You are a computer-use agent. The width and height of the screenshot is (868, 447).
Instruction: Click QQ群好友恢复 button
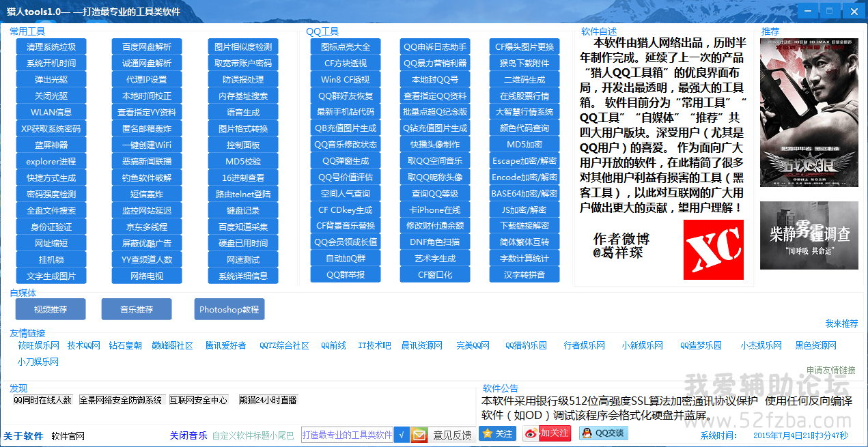click(x=346, y=96)
